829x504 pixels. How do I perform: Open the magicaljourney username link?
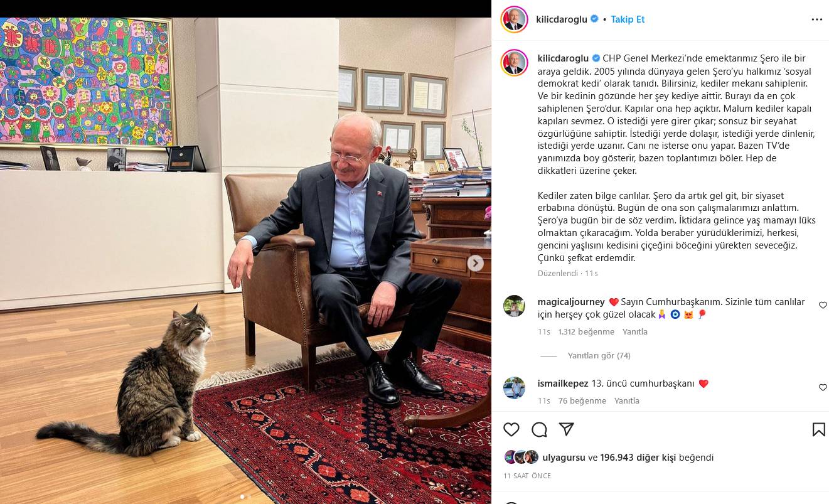(x=571, y=302)
